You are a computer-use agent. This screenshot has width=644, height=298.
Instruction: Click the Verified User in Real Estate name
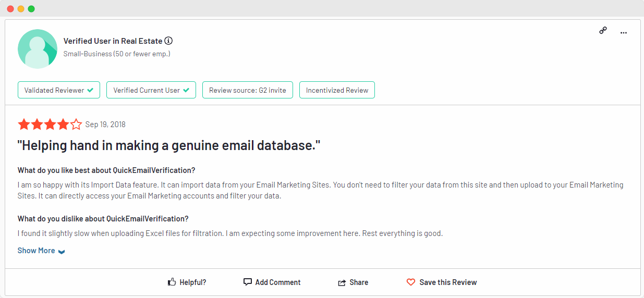click(113, 41)
